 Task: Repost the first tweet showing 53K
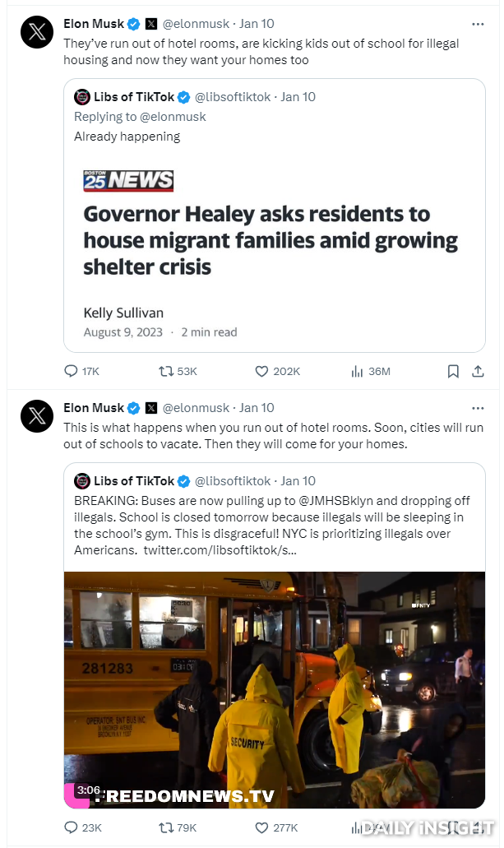165,371
